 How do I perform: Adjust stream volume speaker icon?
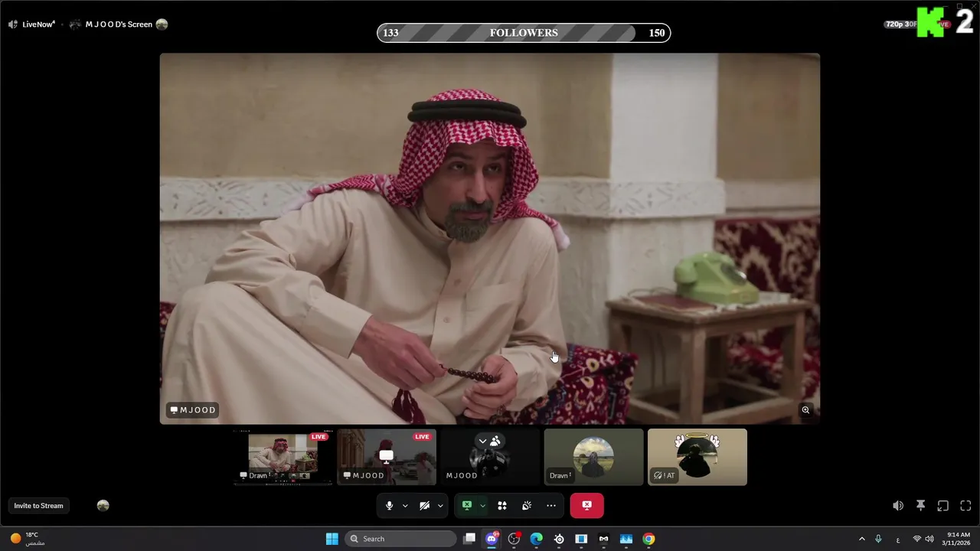coord(898,506)
